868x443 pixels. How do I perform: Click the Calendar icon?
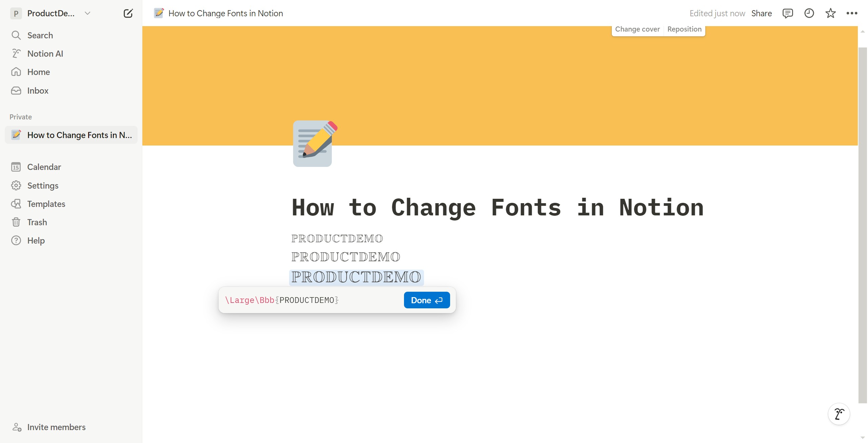pos(16,167)
